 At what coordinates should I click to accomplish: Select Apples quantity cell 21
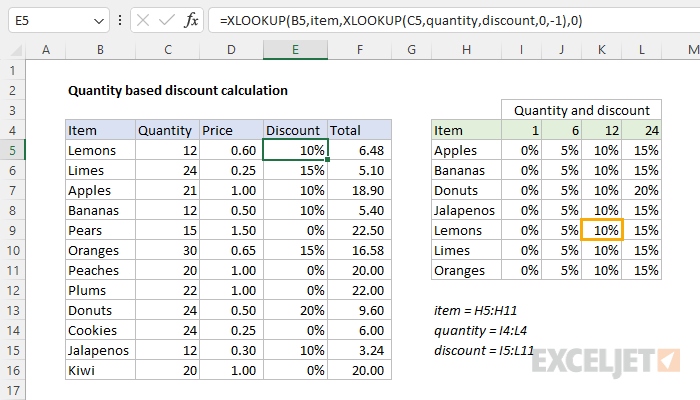[x=168, y=191]
